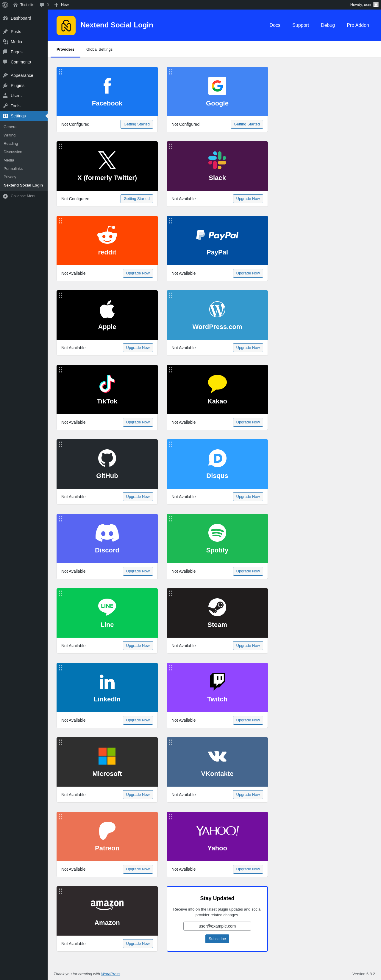The height and width of the screenshot is (980, 381).
Task: Click Upgrade Now for GitHub
Action: [138, 496]
